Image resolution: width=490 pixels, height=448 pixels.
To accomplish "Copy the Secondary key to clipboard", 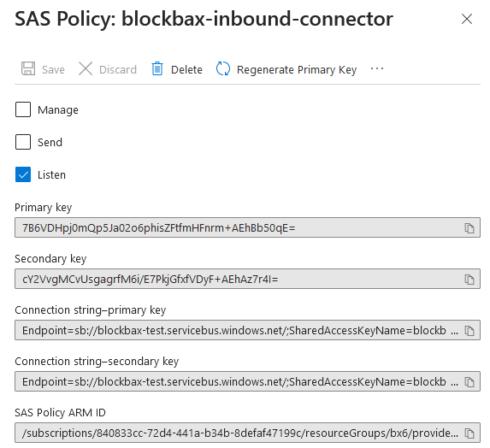I will 469,279.
